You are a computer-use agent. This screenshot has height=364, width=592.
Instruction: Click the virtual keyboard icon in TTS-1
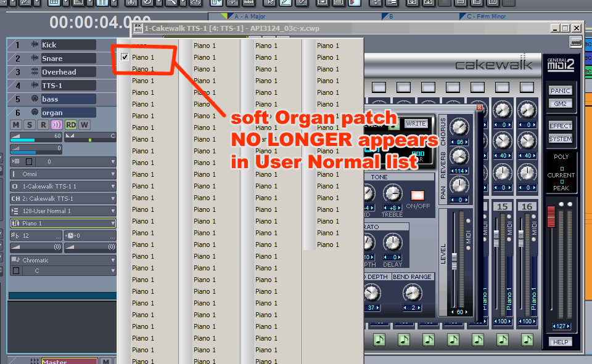pos(575,42)
